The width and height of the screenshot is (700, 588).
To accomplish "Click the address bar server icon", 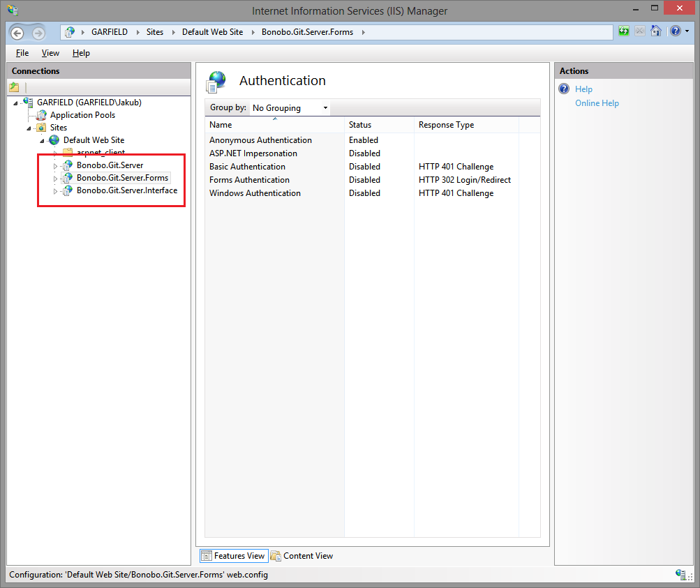I will [x=70, y=32].
